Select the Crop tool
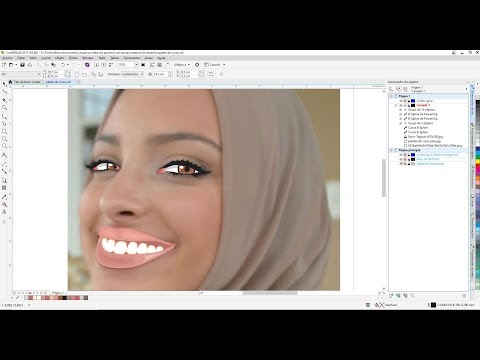Viewport: 480px width, 360px height. 4,100
